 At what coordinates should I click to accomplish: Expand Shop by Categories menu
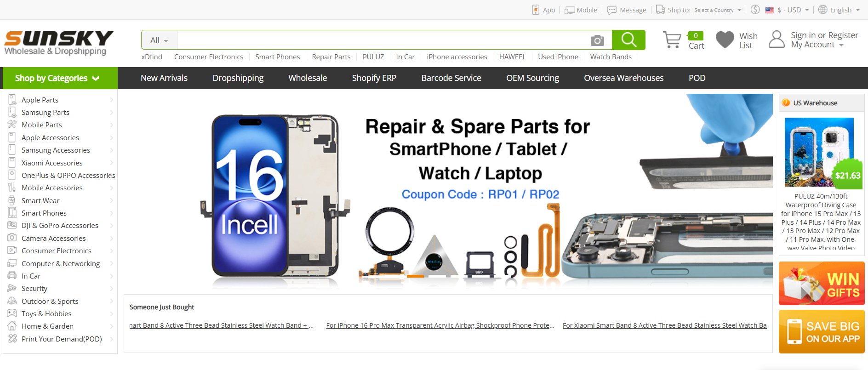click(x=60, y=78)
